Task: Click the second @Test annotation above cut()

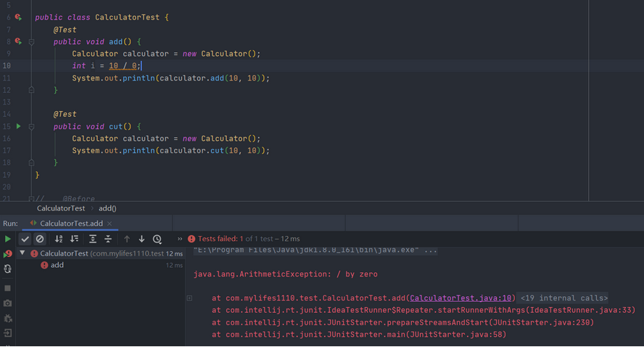Action: [x=65, y=114]
